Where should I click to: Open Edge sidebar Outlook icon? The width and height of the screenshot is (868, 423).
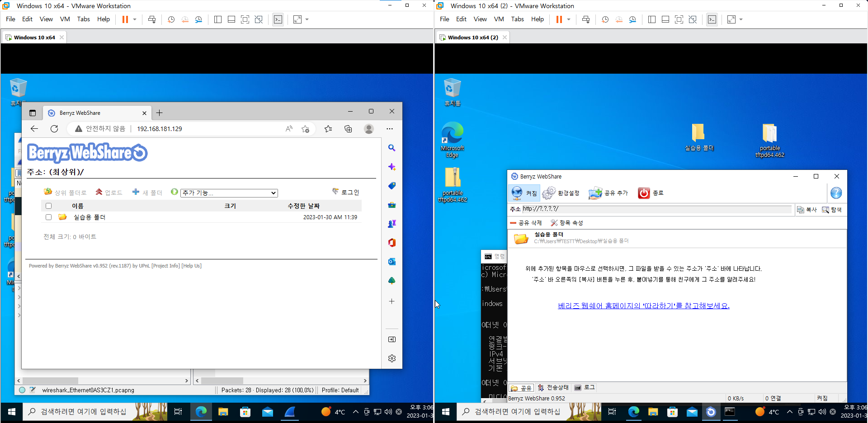(x=392, y=262)
